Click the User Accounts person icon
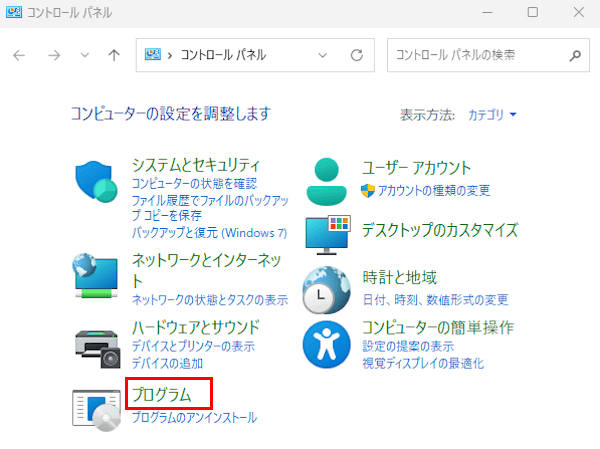 (326, 181)
